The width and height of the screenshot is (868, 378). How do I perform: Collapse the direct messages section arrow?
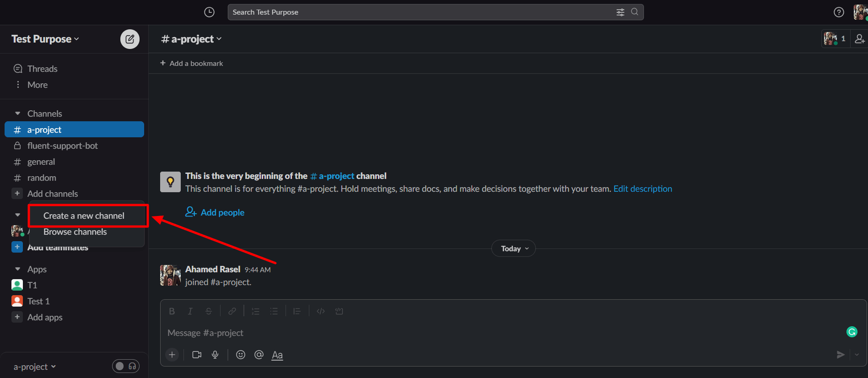[x=18, y=215]
